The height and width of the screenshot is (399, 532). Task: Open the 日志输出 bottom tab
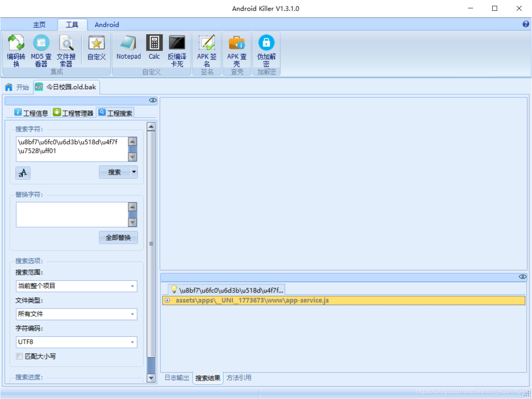(177, 378)
